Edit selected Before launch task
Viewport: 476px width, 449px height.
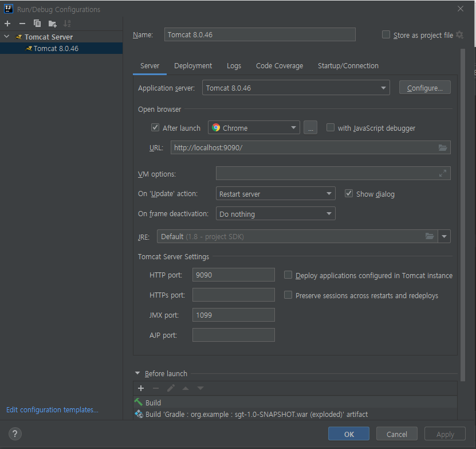click(x=171, y=388)
